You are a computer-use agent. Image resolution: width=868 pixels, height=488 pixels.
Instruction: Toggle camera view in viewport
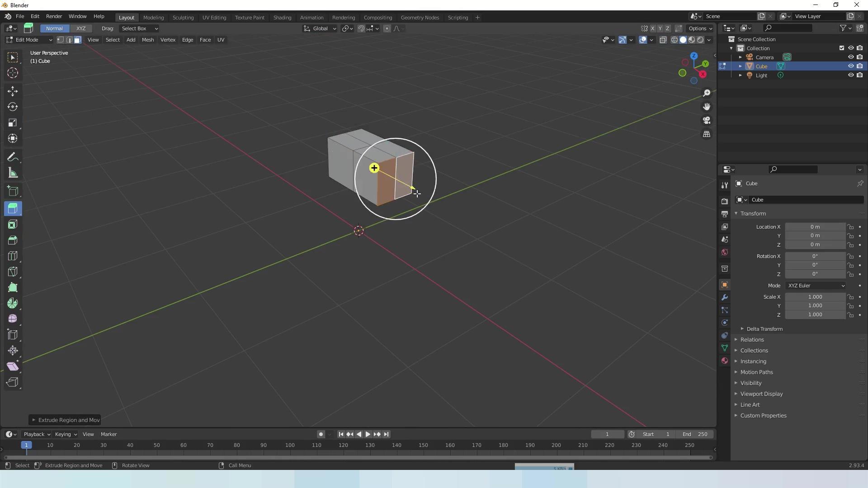pyautogui.click(x=707, y=121)
